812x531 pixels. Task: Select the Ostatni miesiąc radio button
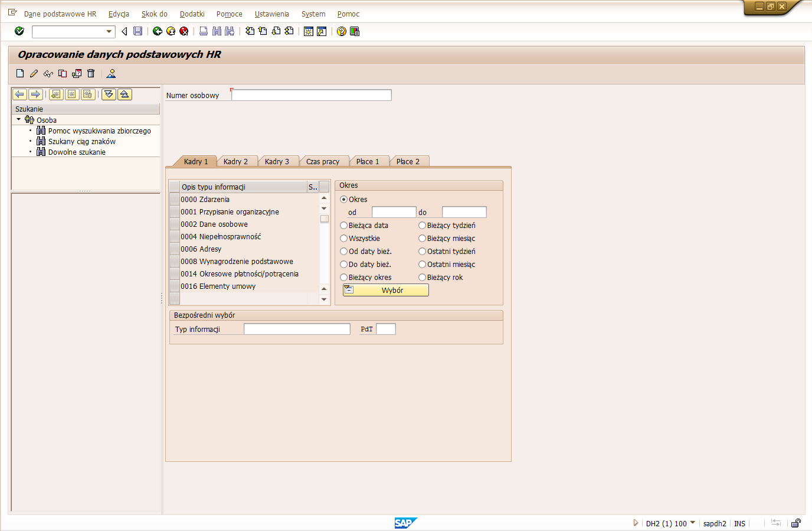pyautogui.click(x=422, y=265)
